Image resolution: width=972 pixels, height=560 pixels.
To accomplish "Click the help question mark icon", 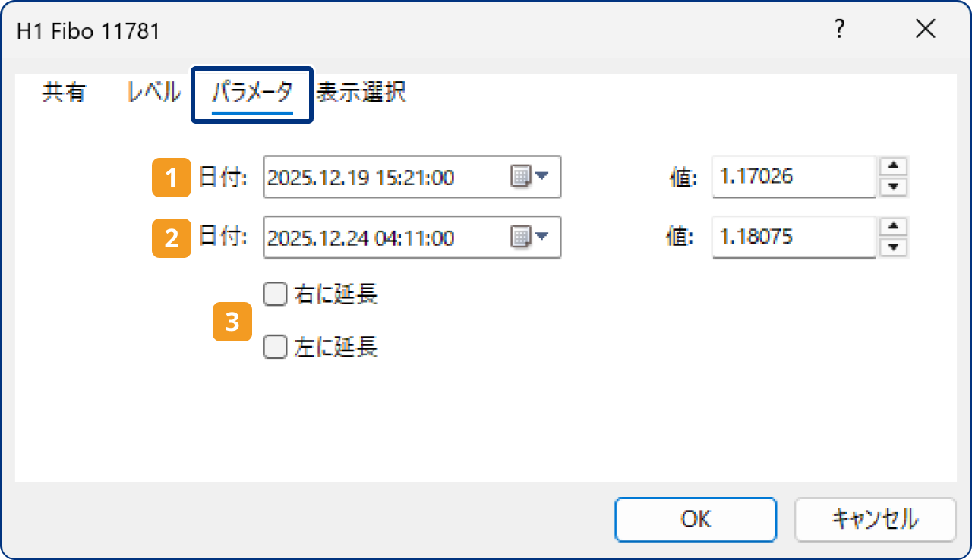I will coord(838,29).
